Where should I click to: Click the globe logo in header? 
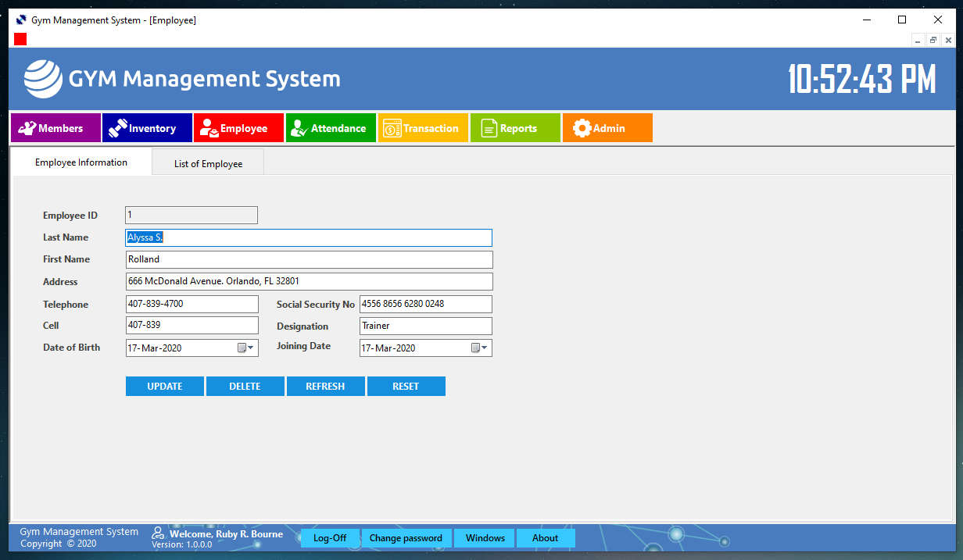43,79
